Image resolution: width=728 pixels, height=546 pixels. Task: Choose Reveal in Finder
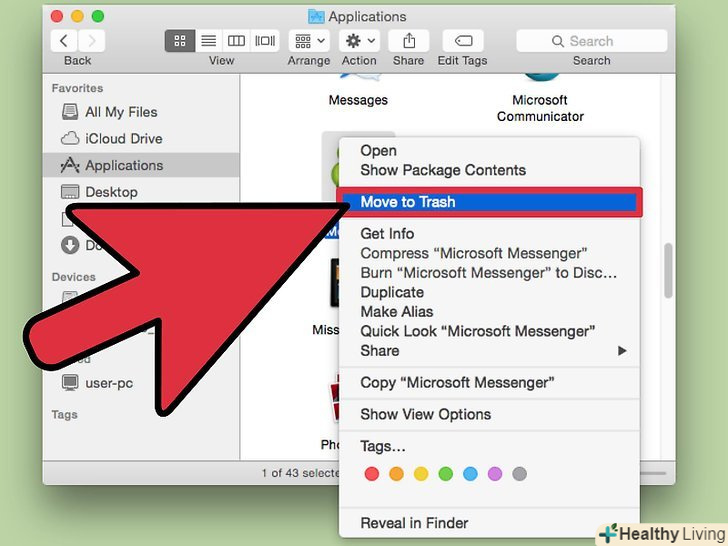coord(490,524)
